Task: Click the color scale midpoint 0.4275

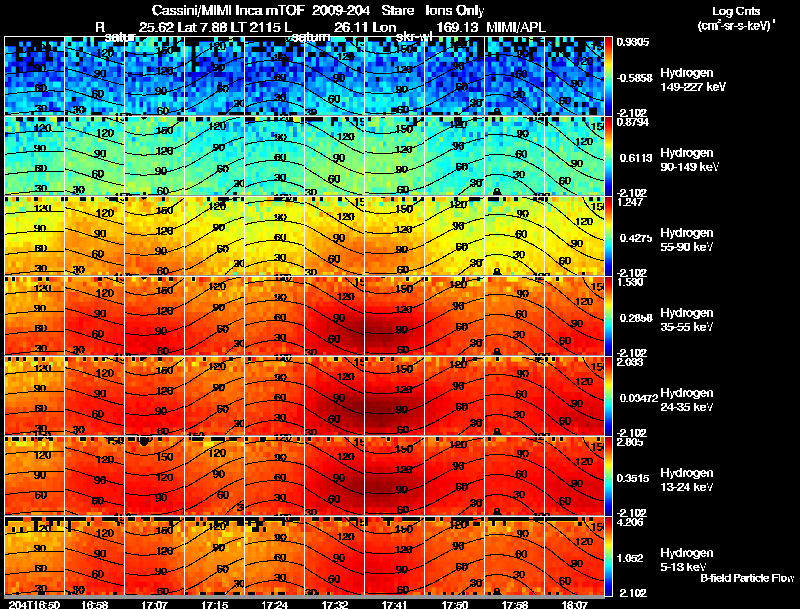Action: coord(636,238)
